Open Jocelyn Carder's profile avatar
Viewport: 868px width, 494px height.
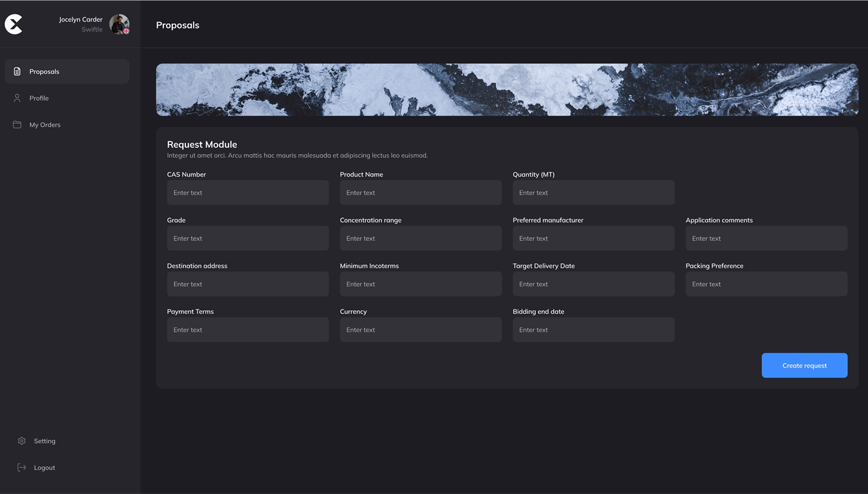pos(119,24)
